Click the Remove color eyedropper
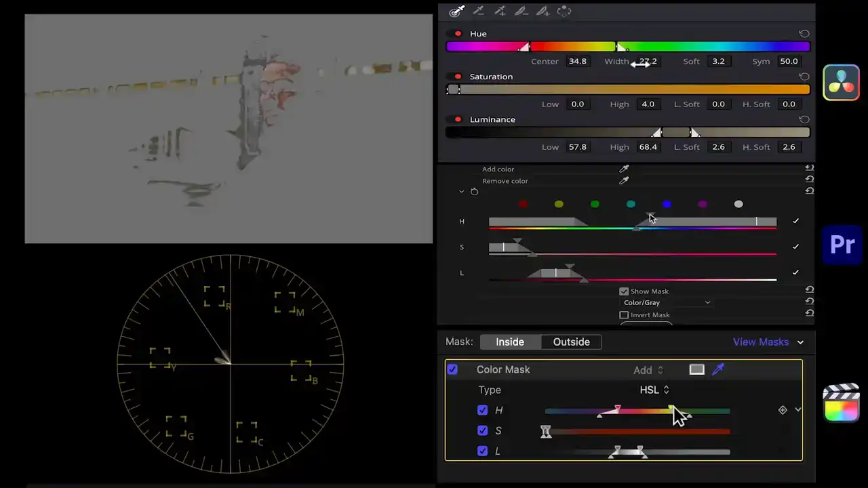 click(624, 181)
